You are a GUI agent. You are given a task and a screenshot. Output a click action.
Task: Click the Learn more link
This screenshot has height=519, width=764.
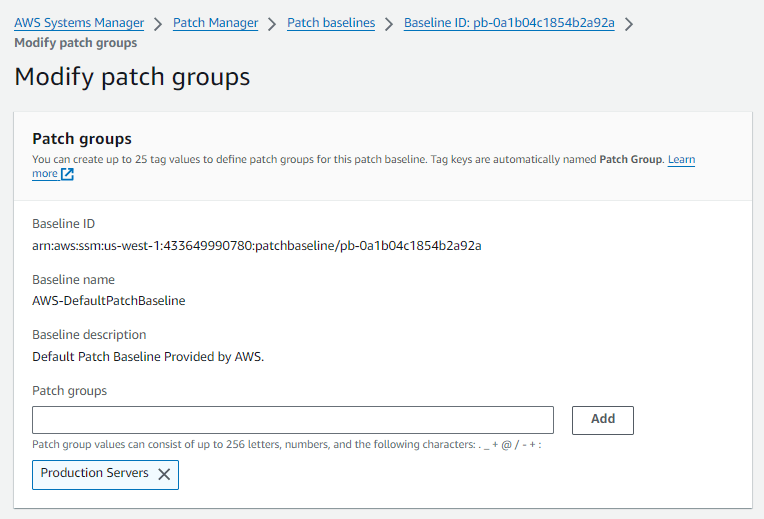pyautogui.click(x=681, y=159)
